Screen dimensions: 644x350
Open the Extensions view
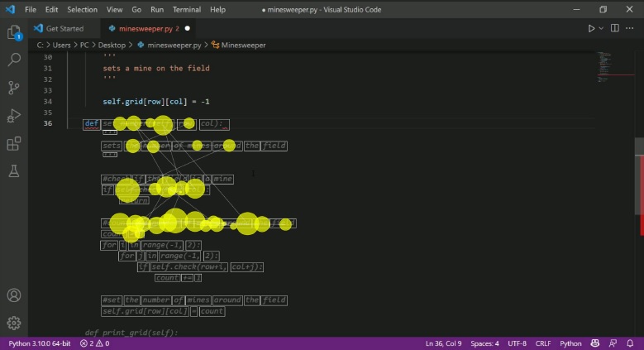coord(14,143)
